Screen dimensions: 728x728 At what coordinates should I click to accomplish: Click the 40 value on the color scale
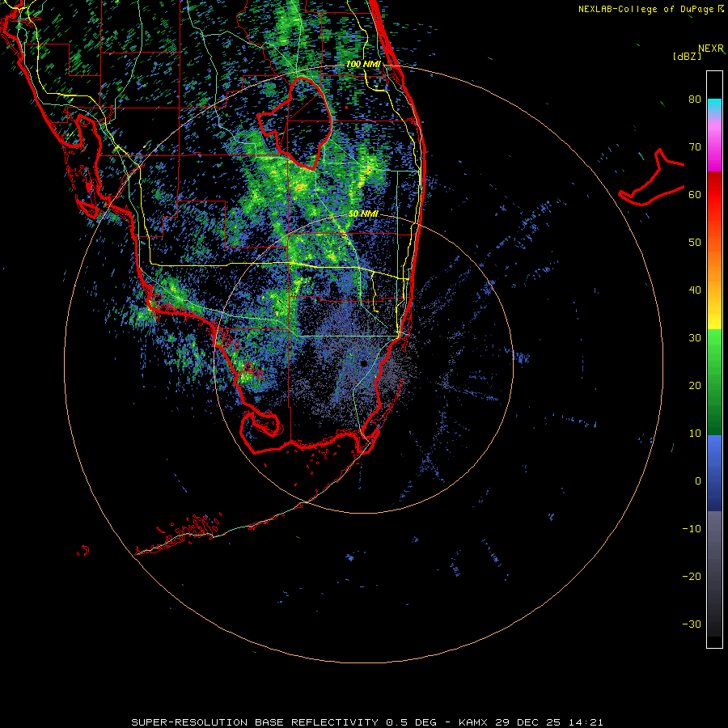pos(695,290)
